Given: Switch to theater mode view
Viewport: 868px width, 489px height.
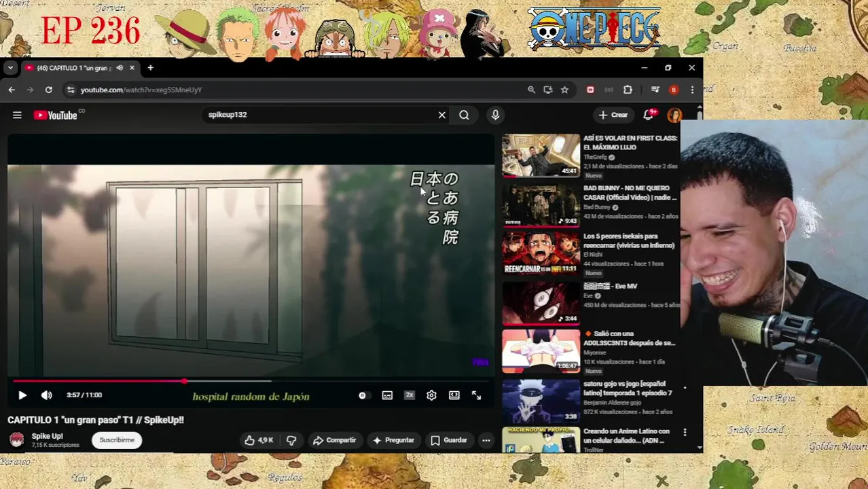Looking at the screenshot, I should (454, 395).
